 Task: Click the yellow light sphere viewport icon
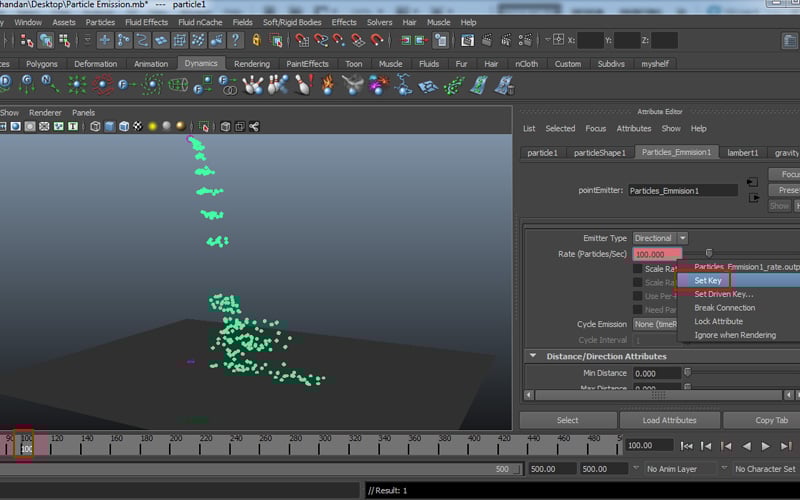(152, 127)
